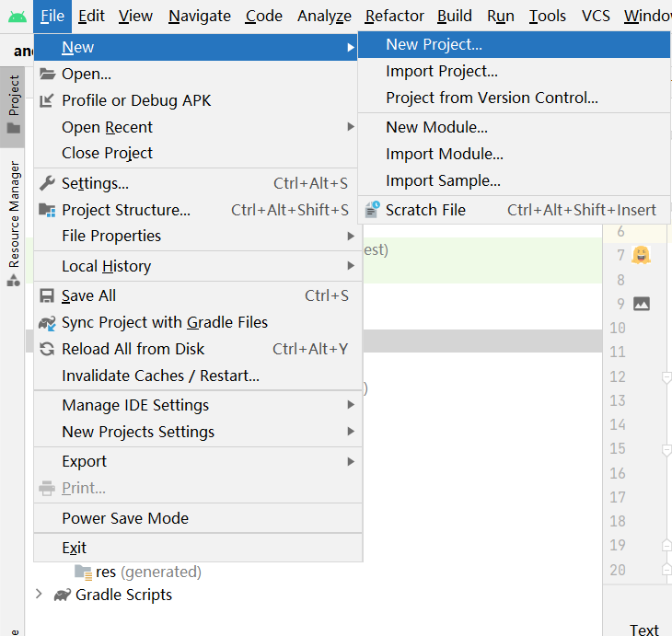Click the Save All menu item
This screenshot has width=672, height=636.
coord(198,295)
